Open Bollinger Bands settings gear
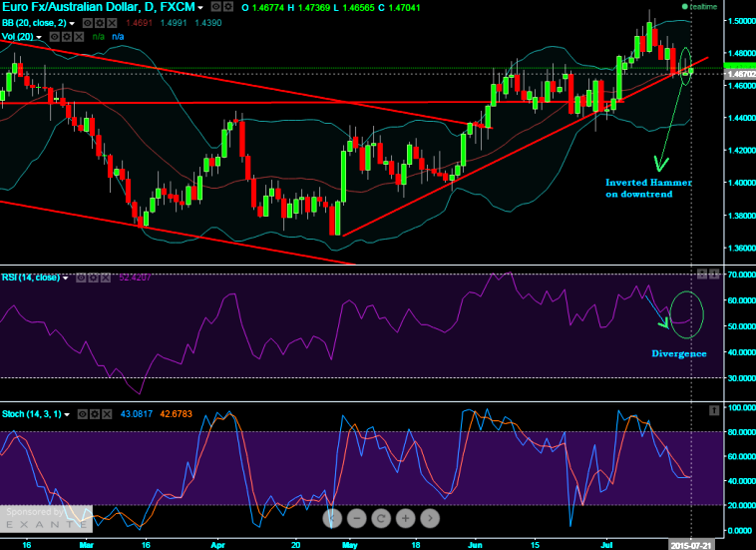This screenshot has height=550, width=756. (x=100, y=23)
